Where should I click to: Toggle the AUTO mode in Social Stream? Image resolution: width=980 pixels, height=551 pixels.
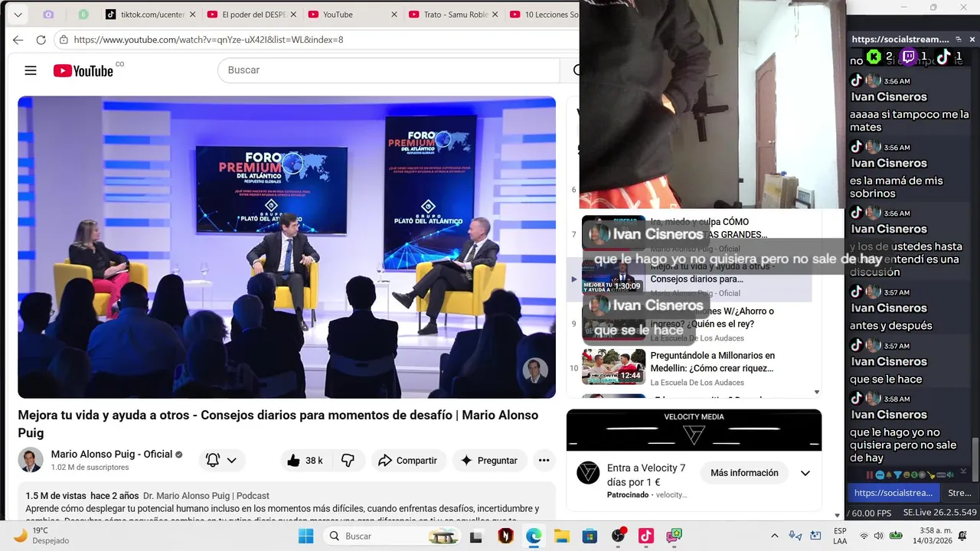click(x=941, y=475)
